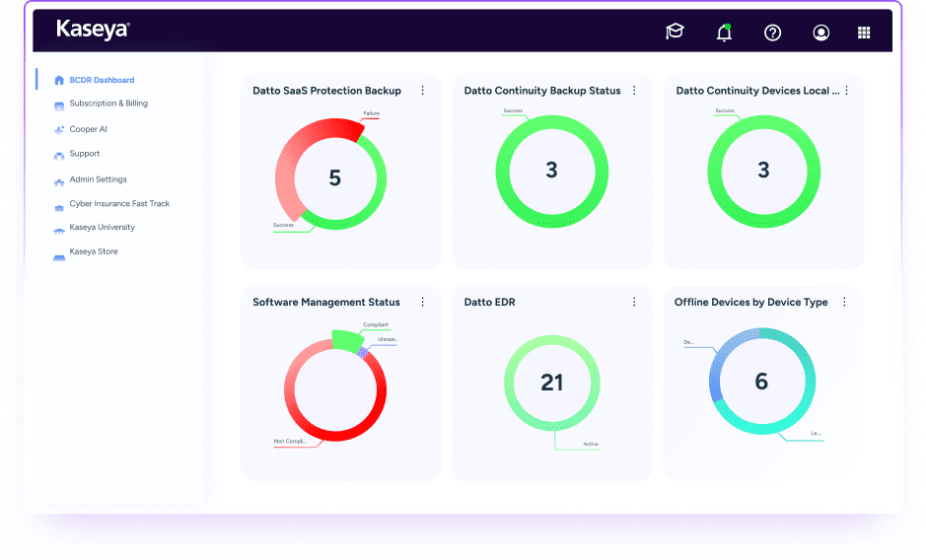Open Datto EDR card options menu
926x560 pixels.
[x=634, y=302]
